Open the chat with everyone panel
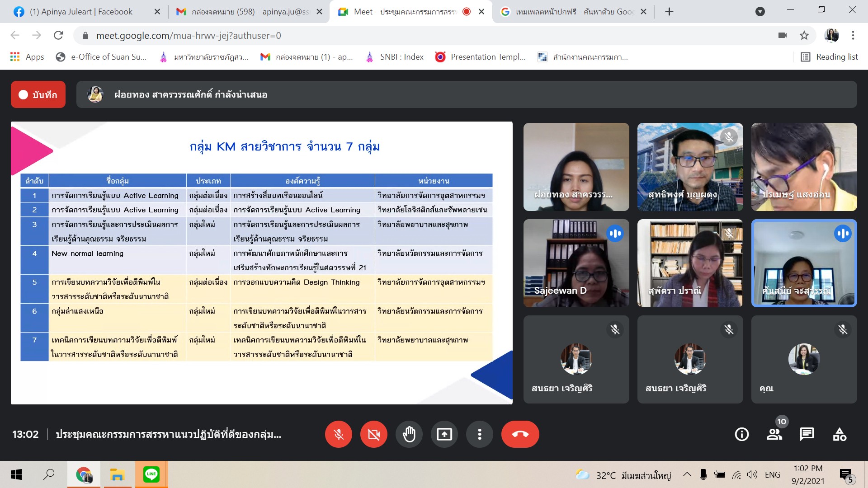Screen dimensions: 868x488 point(807,434)
